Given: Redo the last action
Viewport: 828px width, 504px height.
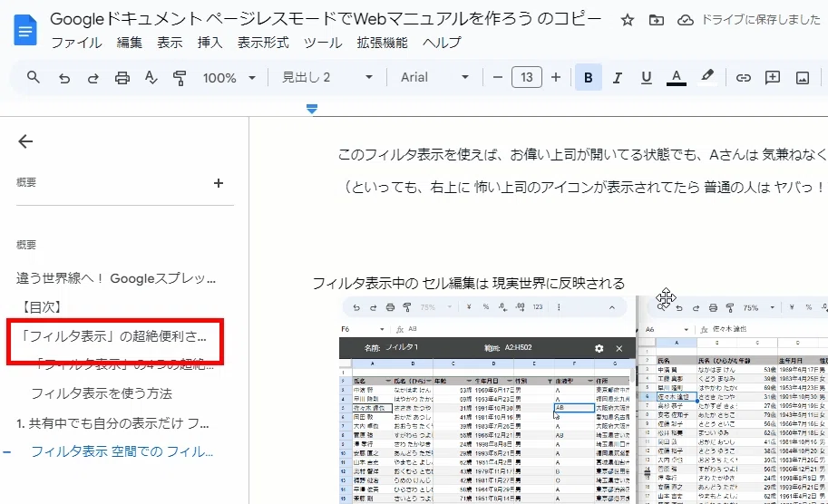Looking at the screenshot, I should pos(93,78).
